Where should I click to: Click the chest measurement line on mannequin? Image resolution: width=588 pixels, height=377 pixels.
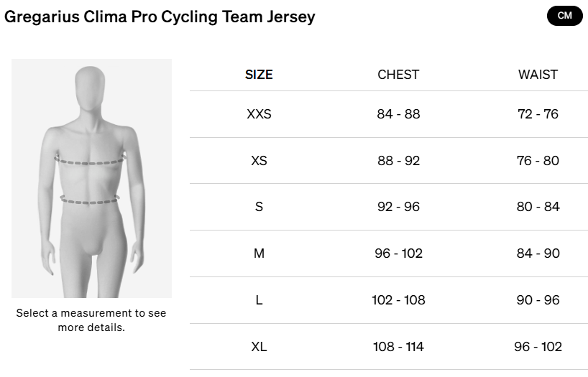[91, 161]
